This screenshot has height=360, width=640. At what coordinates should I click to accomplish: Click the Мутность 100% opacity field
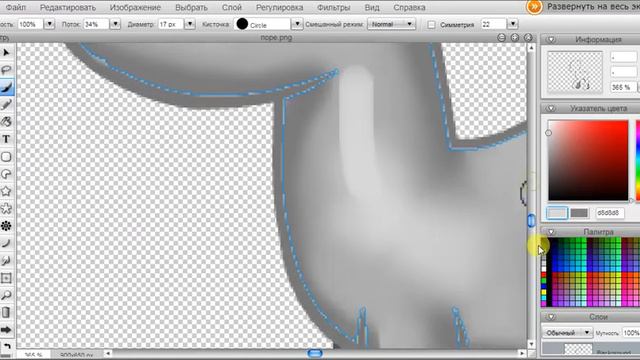coord(631,333)
